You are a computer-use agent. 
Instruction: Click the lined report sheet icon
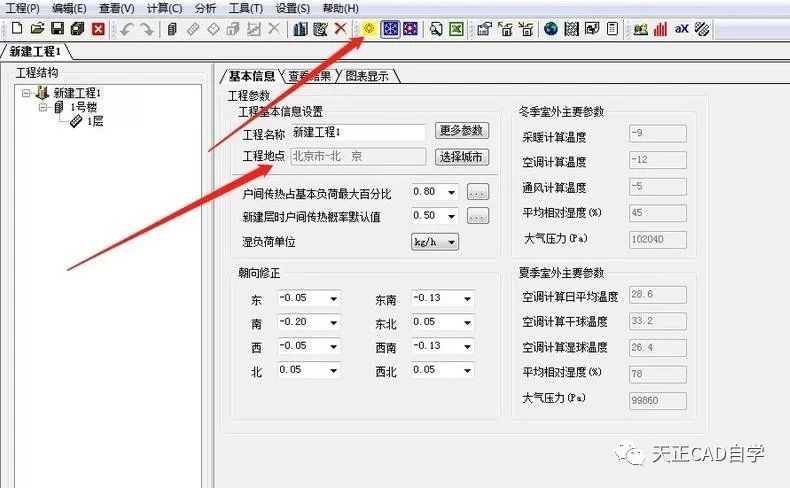coord(612,29)
